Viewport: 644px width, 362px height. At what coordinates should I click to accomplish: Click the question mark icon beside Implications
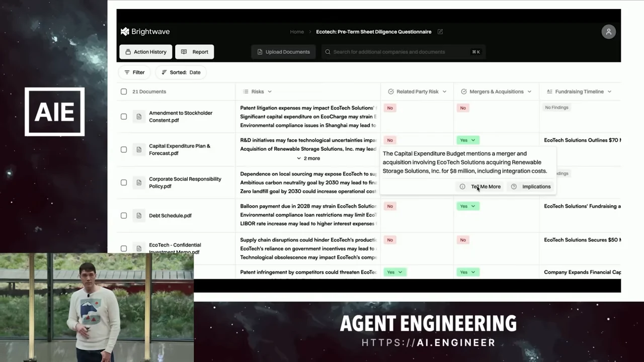tap(514, 187)
